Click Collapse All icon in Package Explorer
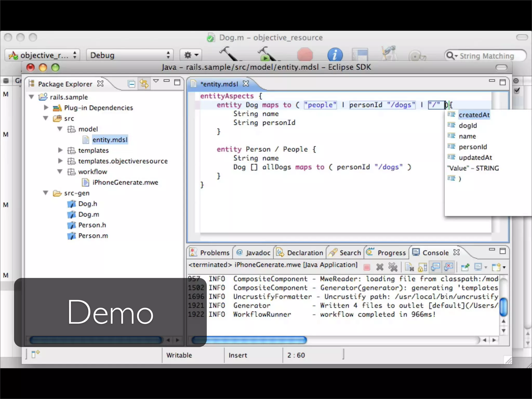 tap(132, 84)
